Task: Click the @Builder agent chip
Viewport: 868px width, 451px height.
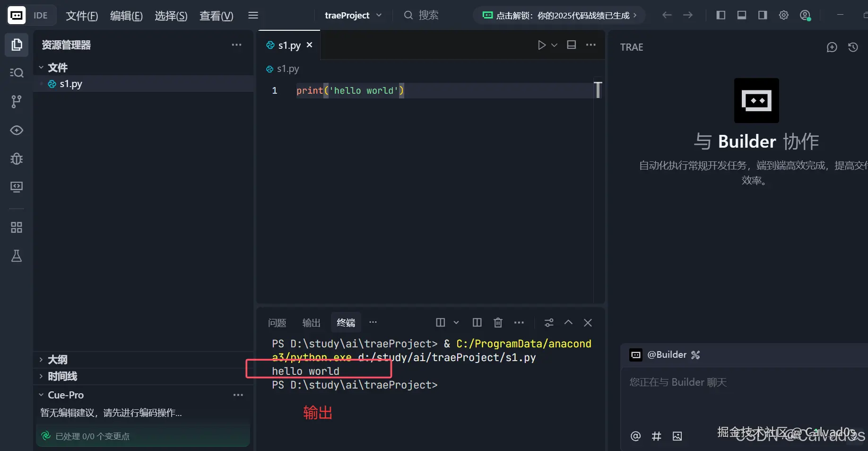Action: pos(667,355)
